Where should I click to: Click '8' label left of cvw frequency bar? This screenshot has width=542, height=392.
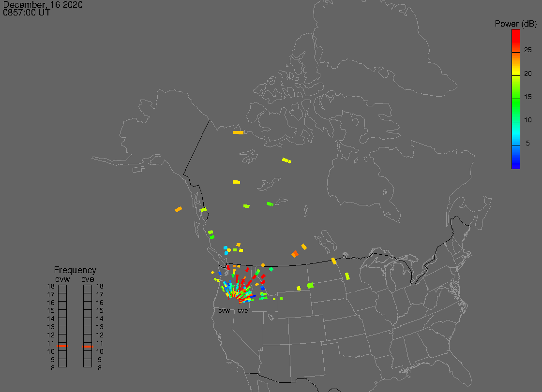click(53, 368)
